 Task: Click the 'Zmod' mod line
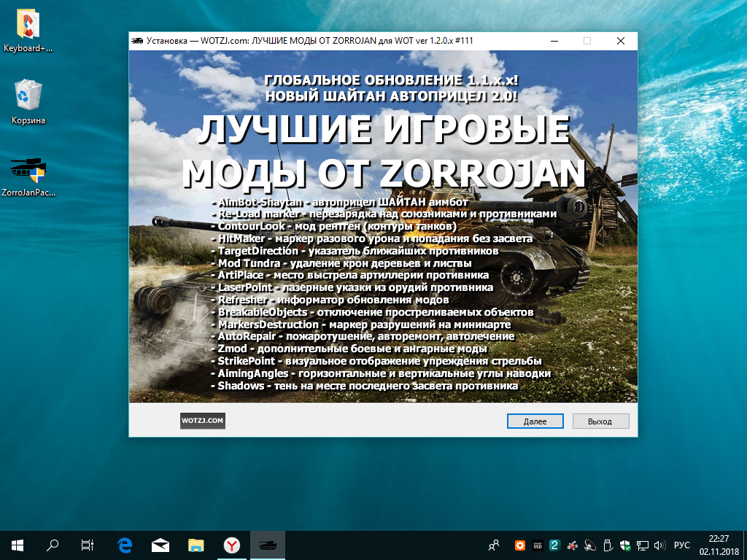point(349,349)
